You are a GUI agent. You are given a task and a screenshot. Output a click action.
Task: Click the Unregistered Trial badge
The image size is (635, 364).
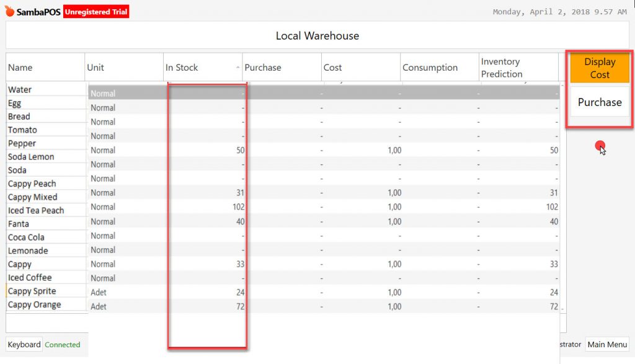[96, 12]
